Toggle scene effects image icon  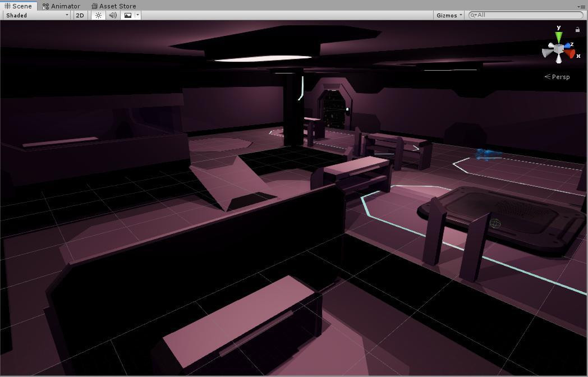[x=128, y=15]
